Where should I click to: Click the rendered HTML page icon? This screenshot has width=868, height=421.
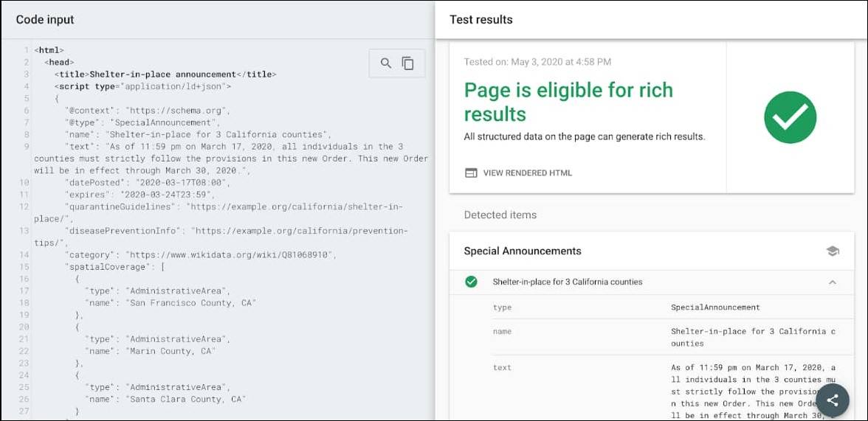click(471, 173)
